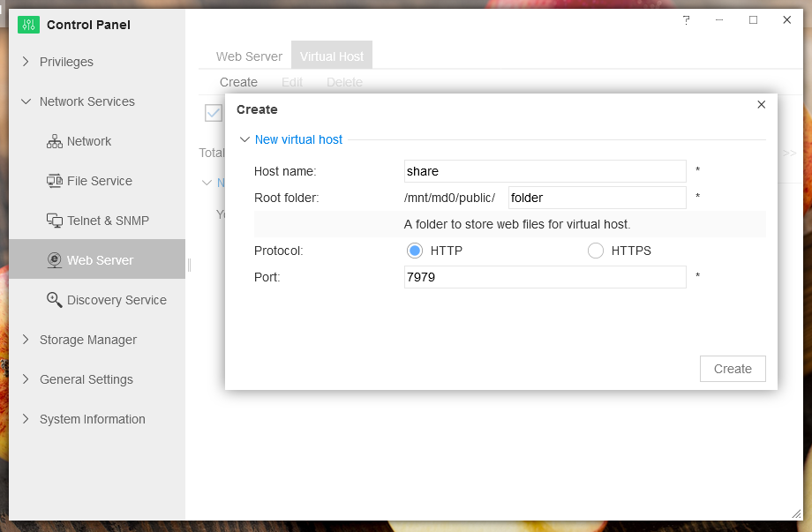Select the HTTPS protocol radio button
Screen dimensions: 812x532
coord(596,251)
